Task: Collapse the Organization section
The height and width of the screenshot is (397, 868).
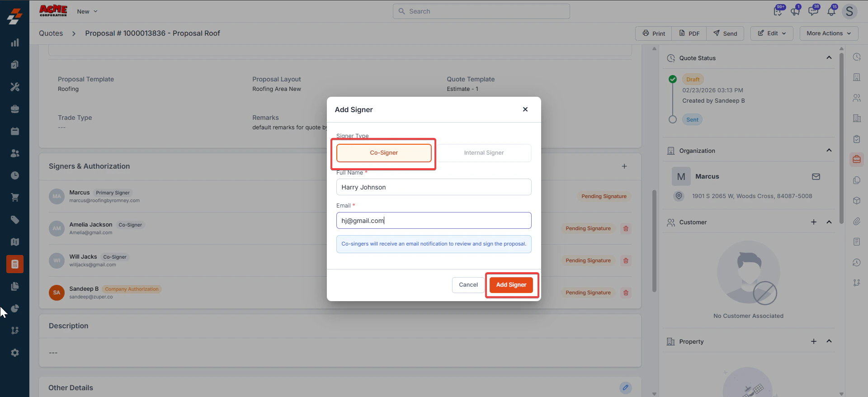Action: click(829, 150)
